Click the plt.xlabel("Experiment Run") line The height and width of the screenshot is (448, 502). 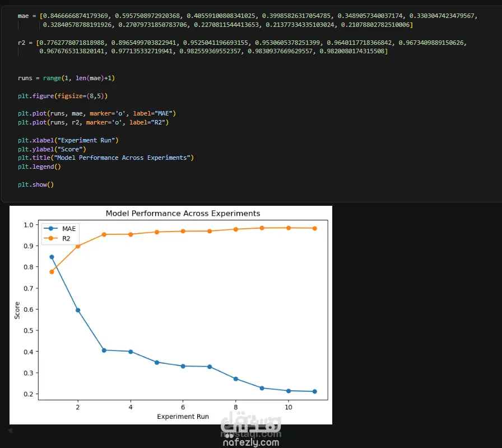click(68, 140)
